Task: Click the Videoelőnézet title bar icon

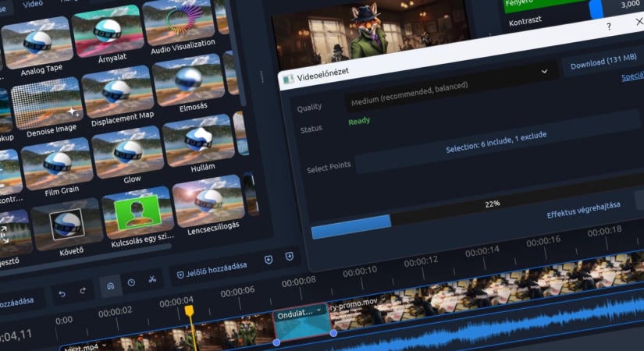Action: point(289,80)
